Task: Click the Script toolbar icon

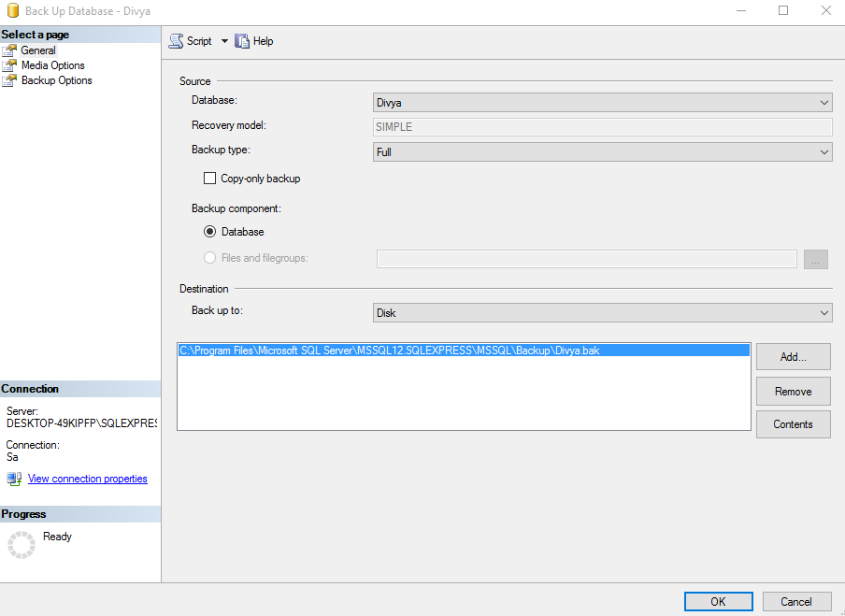Action: tap(177, 41)
